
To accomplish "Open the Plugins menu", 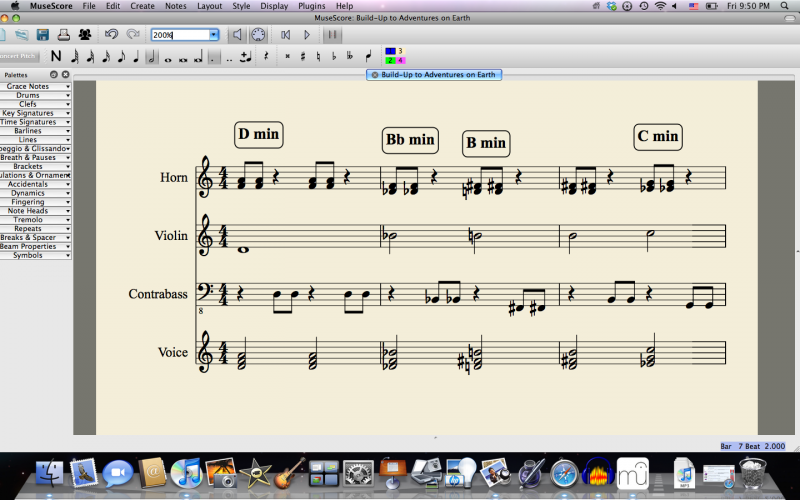I will point(311,6).
